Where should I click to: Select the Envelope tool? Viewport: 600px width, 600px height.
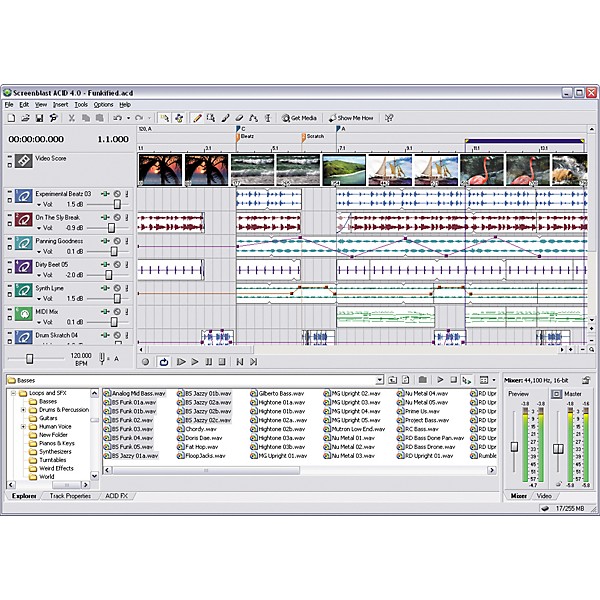[253, 118]
